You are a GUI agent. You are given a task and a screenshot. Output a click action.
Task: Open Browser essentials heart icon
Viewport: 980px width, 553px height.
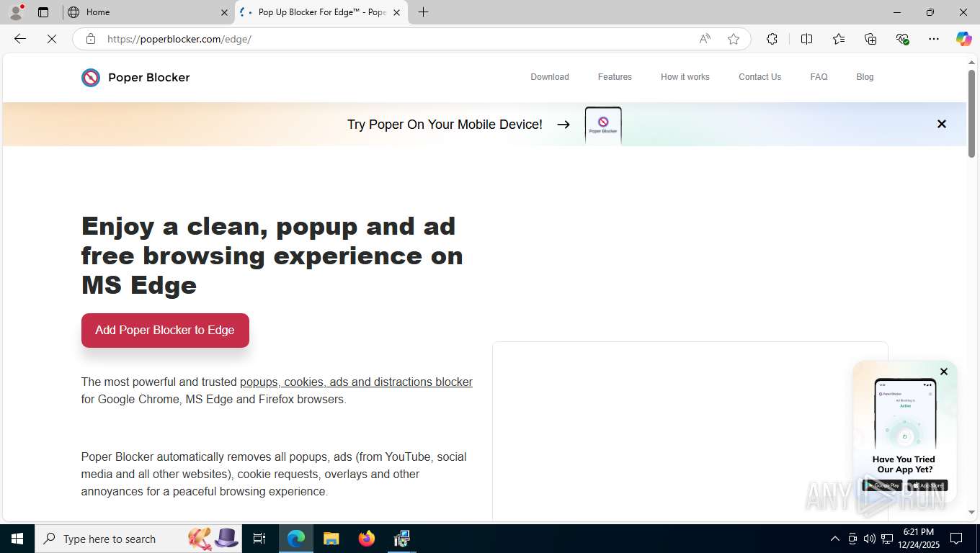click(x=902, y=39)
